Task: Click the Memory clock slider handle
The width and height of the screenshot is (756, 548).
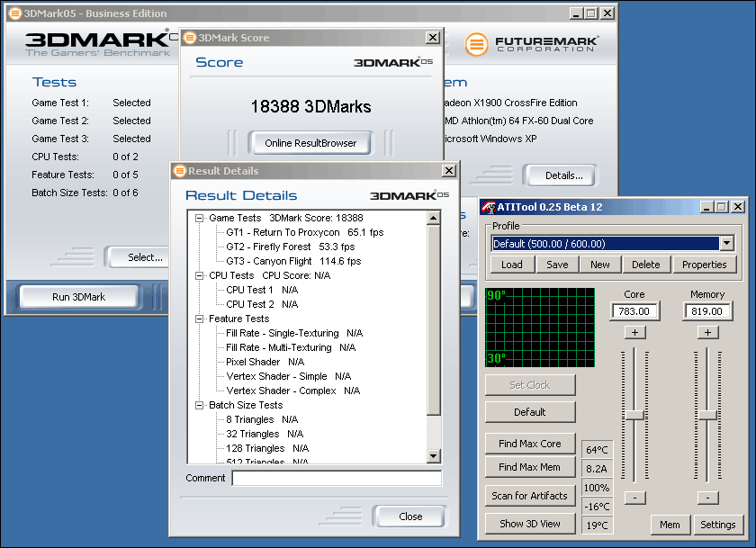Action: [707, 415]
